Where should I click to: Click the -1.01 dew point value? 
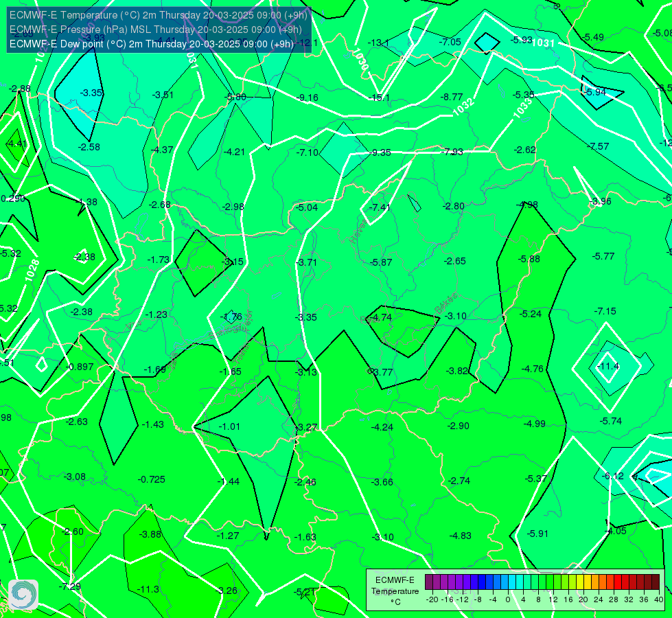pos(229,426)
